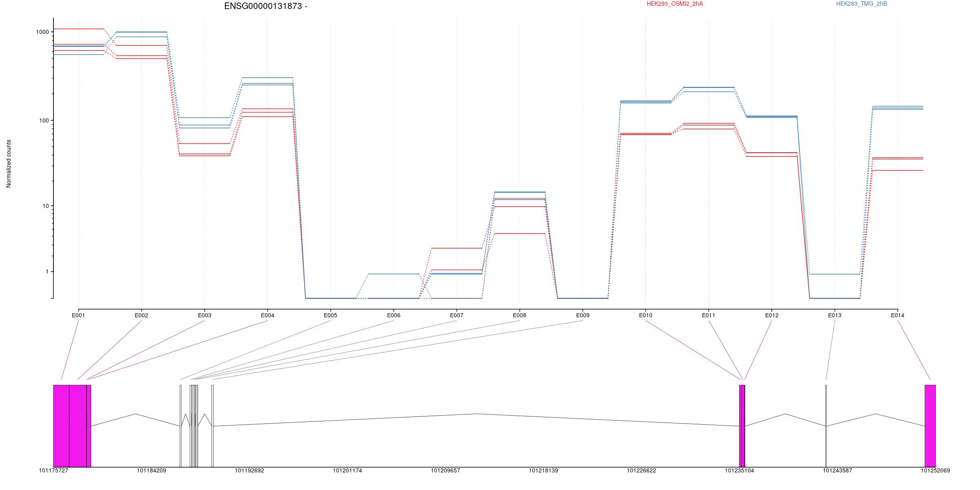Click exon label E008
The height and width of the screenshot is (490, 980).
(519, 315)
